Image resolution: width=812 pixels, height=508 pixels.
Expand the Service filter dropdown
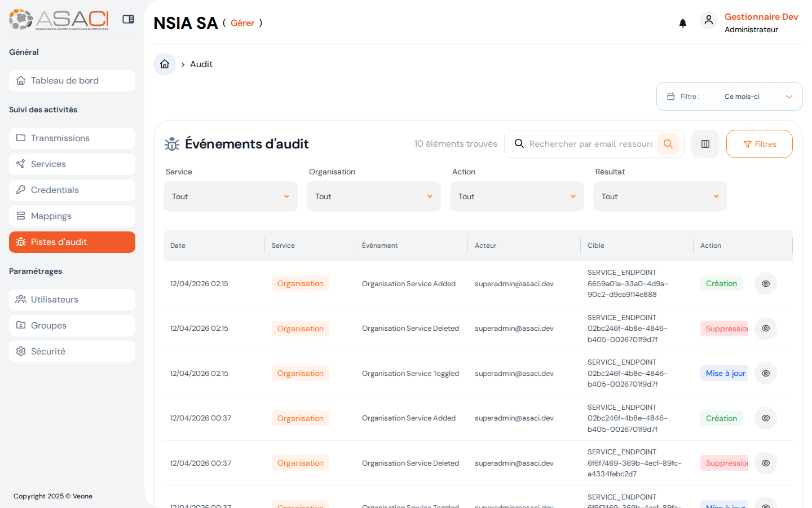(230, 196)
